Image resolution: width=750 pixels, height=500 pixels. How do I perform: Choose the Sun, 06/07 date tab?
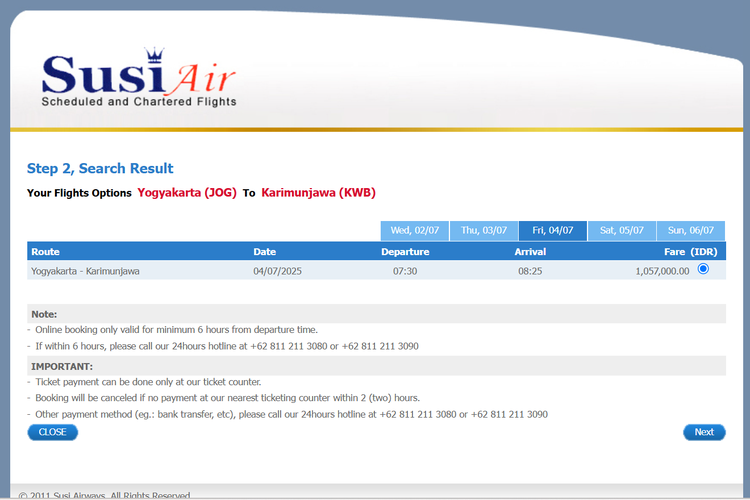(x=690, y=231)
